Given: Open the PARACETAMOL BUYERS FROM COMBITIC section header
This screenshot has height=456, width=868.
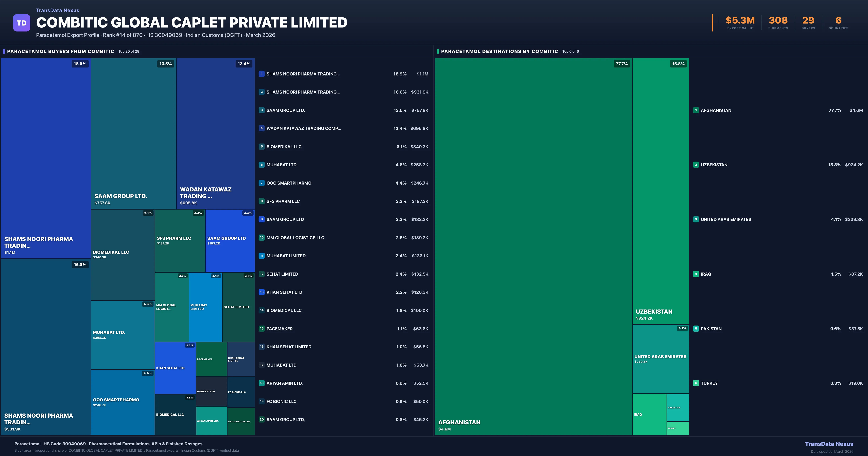Looking at the screenshot, I should tap(60, 51).
